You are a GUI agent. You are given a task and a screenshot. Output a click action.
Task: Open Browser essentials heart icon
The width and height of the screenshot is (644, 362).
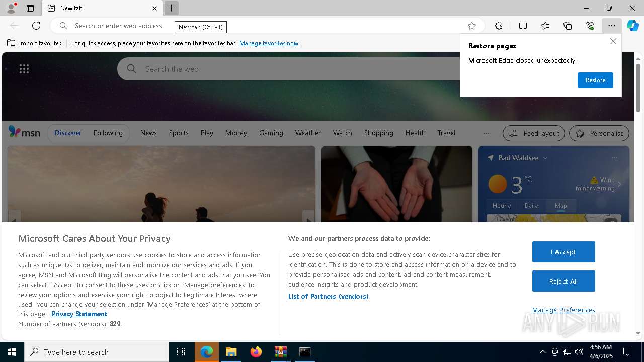pyautogui.click(x=590, y=26)
